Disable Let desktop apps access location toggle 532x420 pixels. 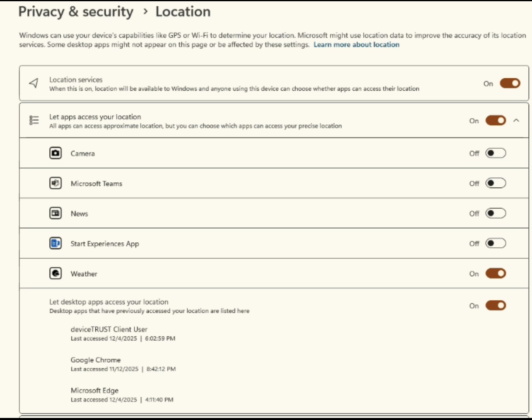coord(496,306)
